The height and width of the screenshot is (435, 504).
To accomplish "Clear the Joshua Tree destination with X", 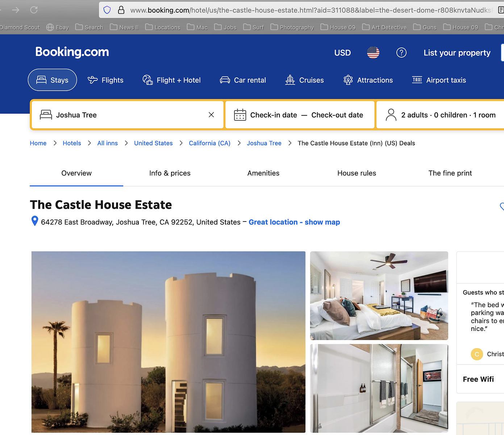I will pos(211,115).
